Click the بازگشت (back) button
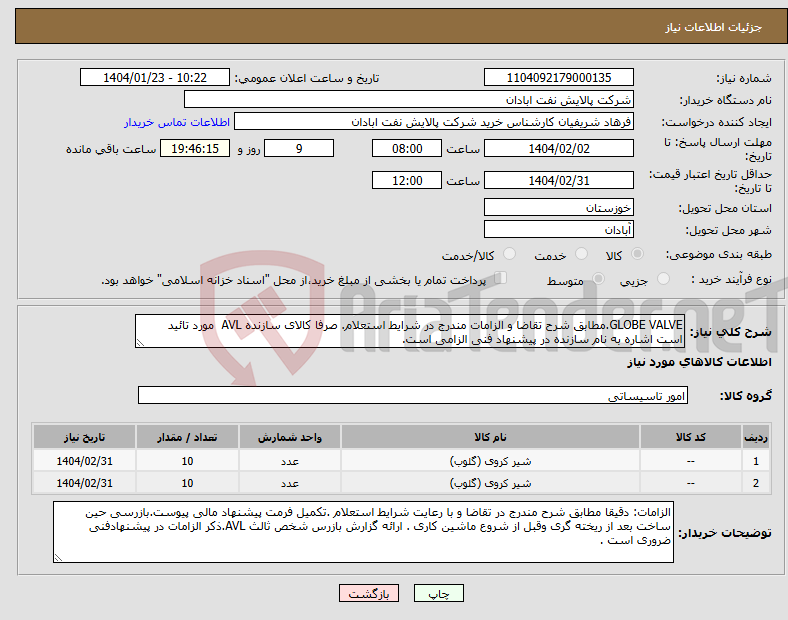This screenshot has width=788, height=620. [x=369, y=593]
